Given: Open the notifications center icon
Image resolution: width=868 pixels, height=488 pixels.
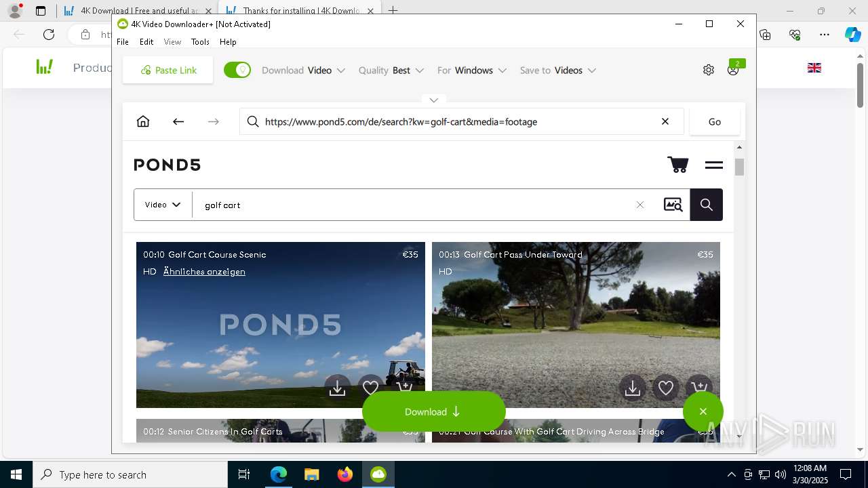Looking at the screenshot, I should (x=846, y=474).
